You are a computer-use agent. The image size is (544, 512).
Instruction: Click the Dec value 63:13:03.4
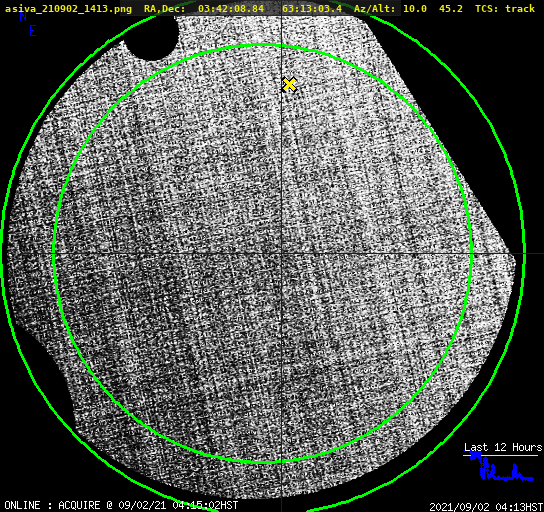pyautogui.click(x=312, y=9)
